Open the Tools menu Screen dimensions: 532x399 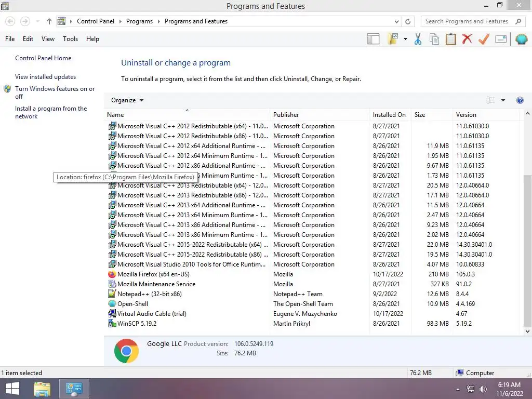click(x=70, y=39)
